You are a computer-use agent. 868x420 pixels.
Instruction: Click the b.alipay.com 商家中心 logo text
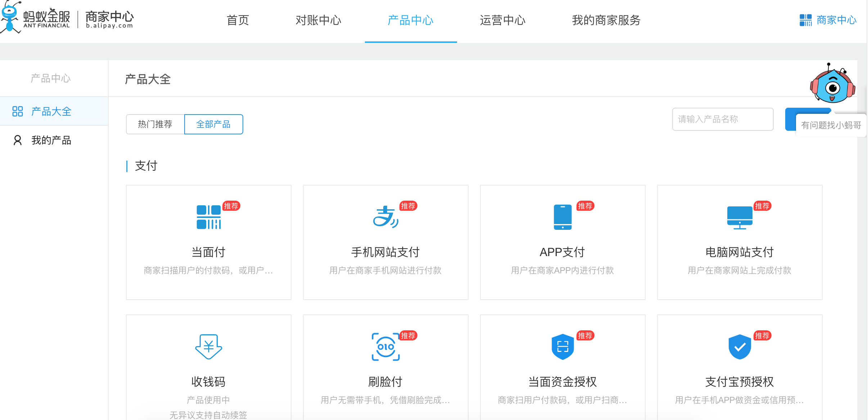[x=109, y=19]
